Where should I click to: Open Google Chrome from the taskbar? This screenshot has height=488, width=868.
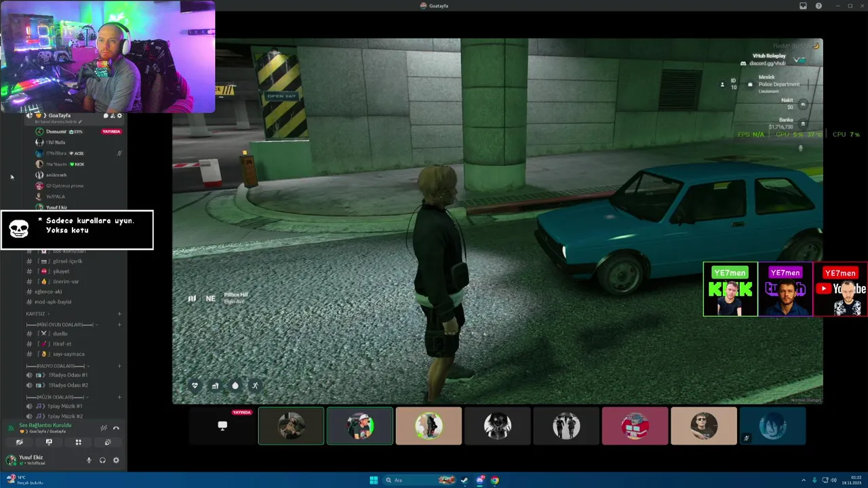pyautogui.click(x=495, y=481)
